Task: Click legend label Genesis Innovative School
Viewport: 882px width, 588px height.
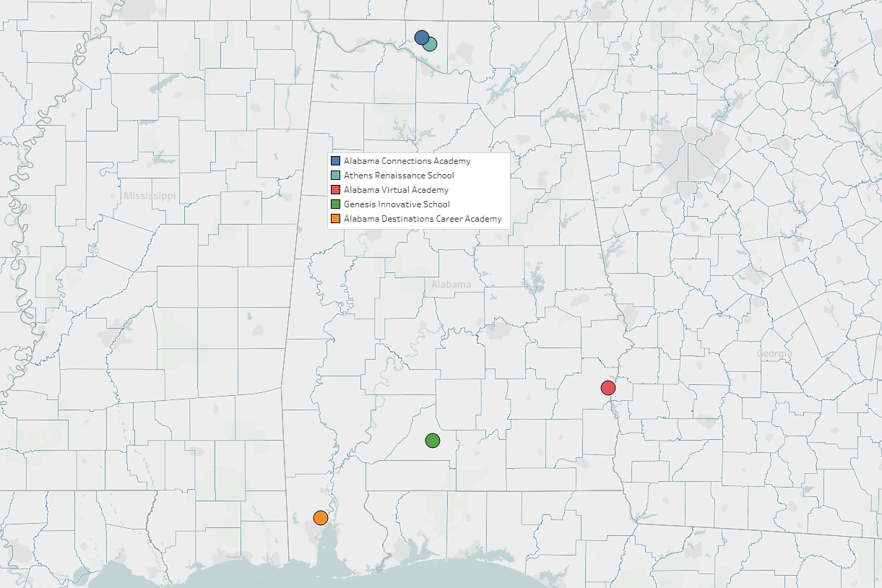Action: pyautogui.click(x=397, y=204)
